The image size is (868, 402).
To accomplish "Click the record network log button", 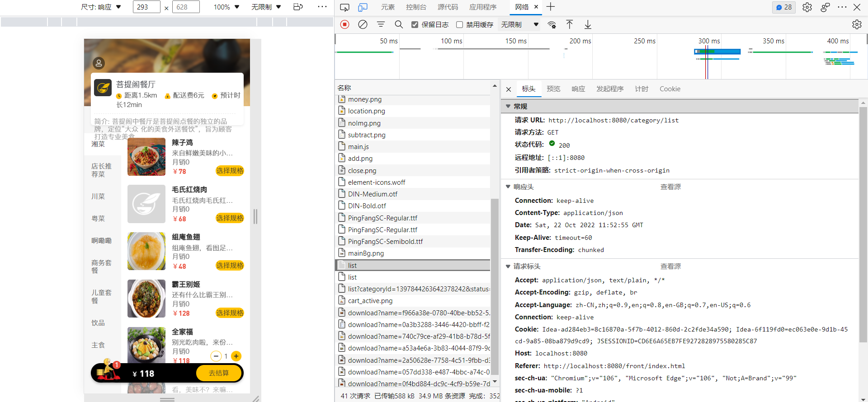I will (345, 24).
